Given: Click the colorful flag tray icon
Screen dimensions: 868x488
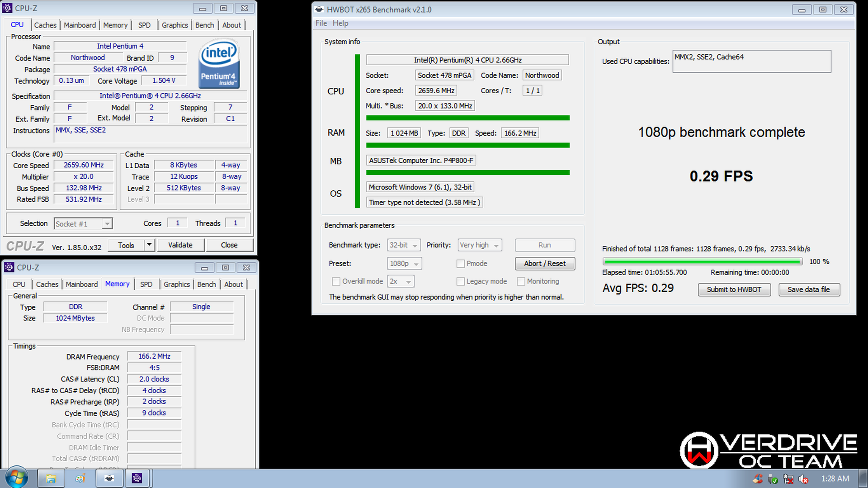Looking at the screenshot, I should [x=757, y=479].
